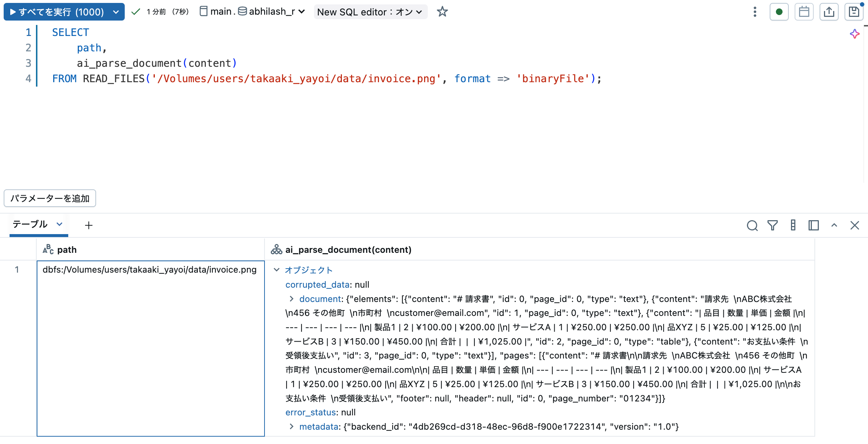
Task: Add a new result tab with plus icon
Action: pyautogui.click(x=88, y=225)
